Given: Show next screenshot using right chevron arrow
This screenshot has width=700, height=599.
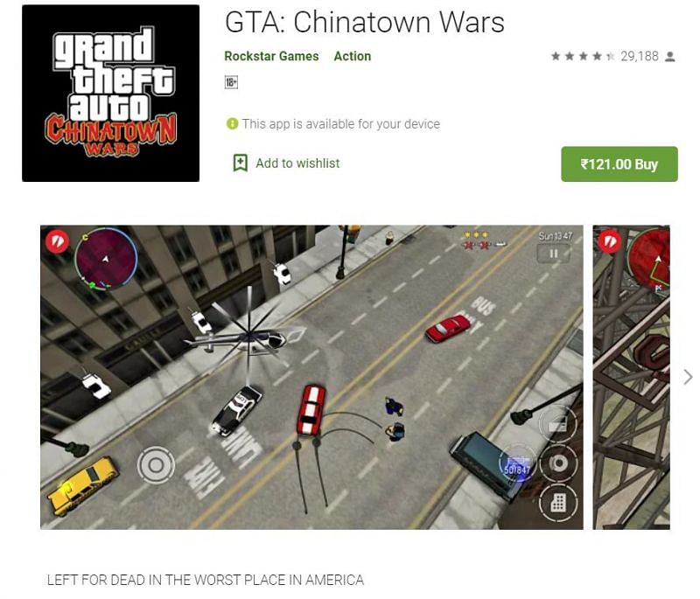Looking at the screenshot, I should click(688, 377).
